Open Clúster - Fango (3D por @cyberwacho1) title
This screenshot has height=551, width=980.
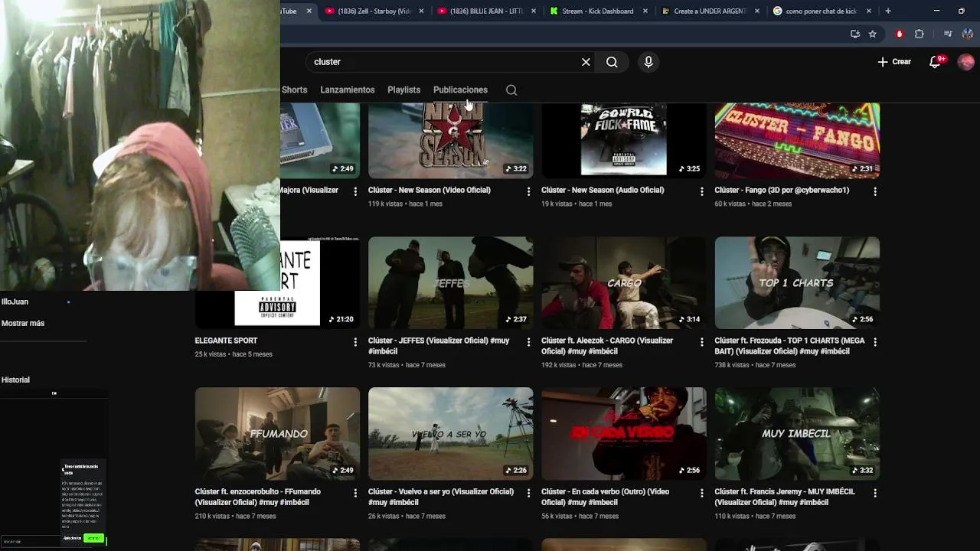(782, 190)
